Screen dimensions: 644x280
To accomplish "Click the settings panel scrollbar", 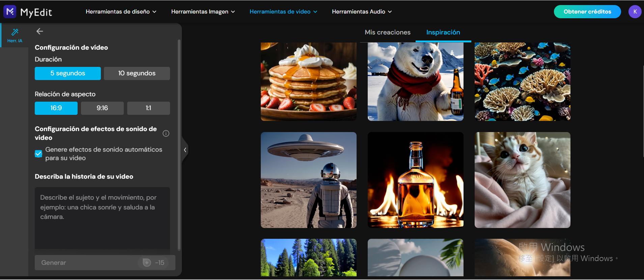I will (179, 145).
